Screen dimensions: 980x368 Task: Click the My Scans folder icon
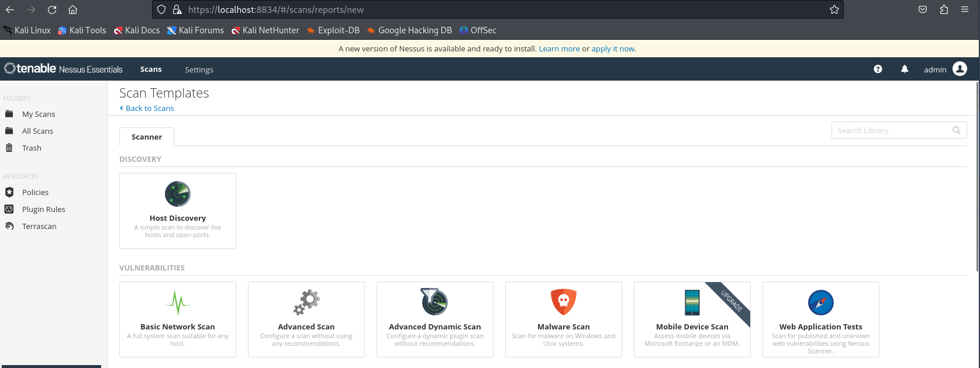pyautogui.click(x=9, y=114)
